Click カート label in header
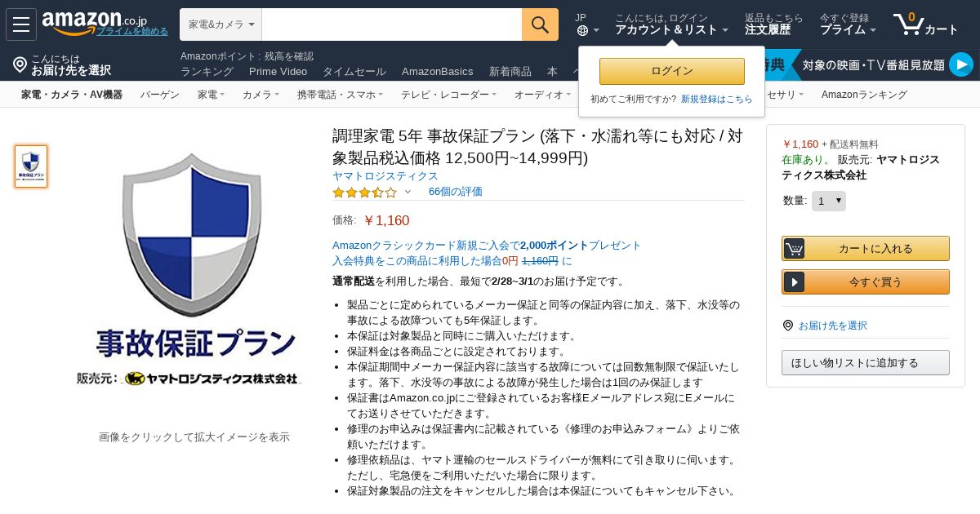 (x=942, y=29)
